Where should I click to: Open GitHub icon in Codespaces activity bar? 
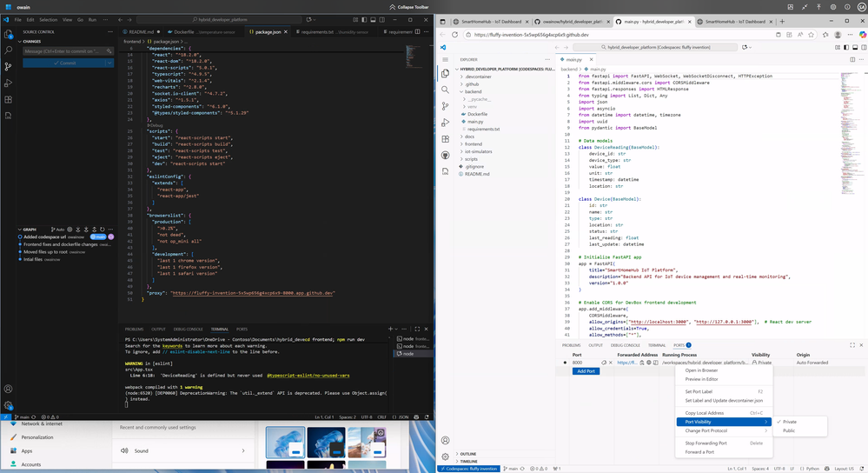[445, 156]
